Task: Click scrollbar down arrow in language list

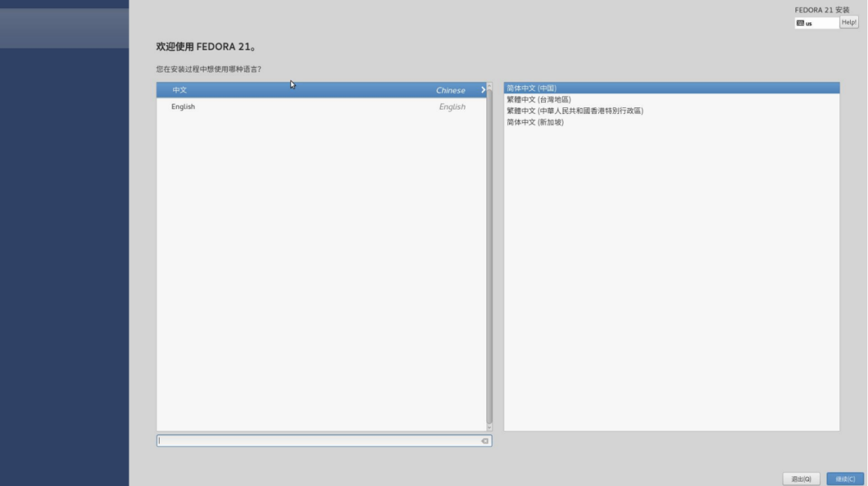Action: pos(489,427)
